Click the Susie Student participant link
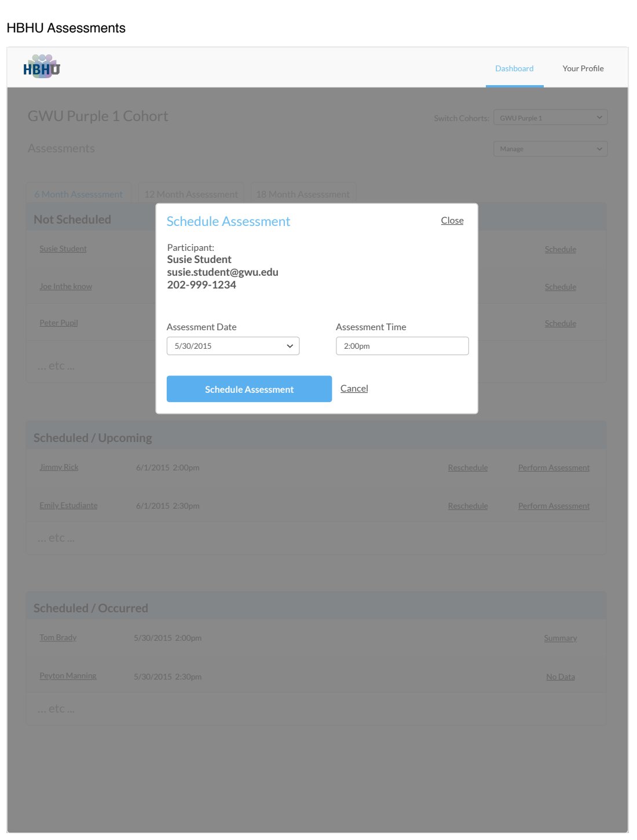637x840 pixels. pyautogui.click(x=63, y=249)
